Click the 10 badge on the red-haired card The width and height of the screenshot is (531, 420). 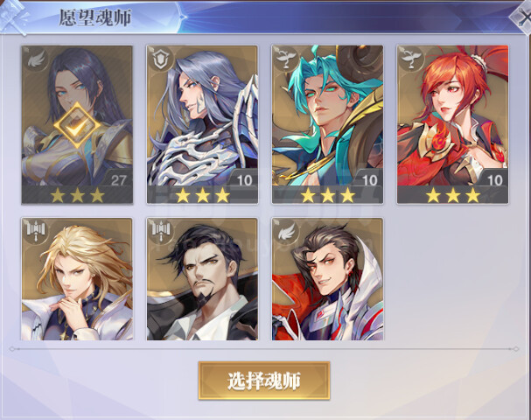pos(494,179)
